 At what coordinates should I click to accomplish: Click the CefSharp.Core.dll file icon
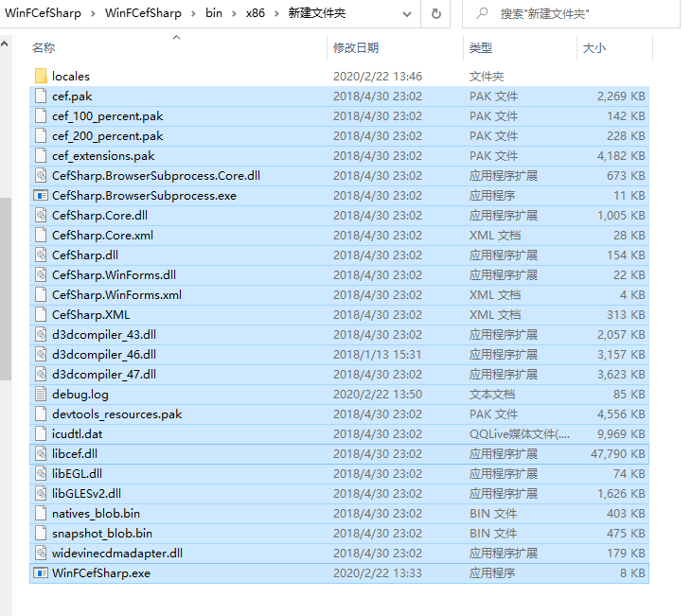(41, 215)
